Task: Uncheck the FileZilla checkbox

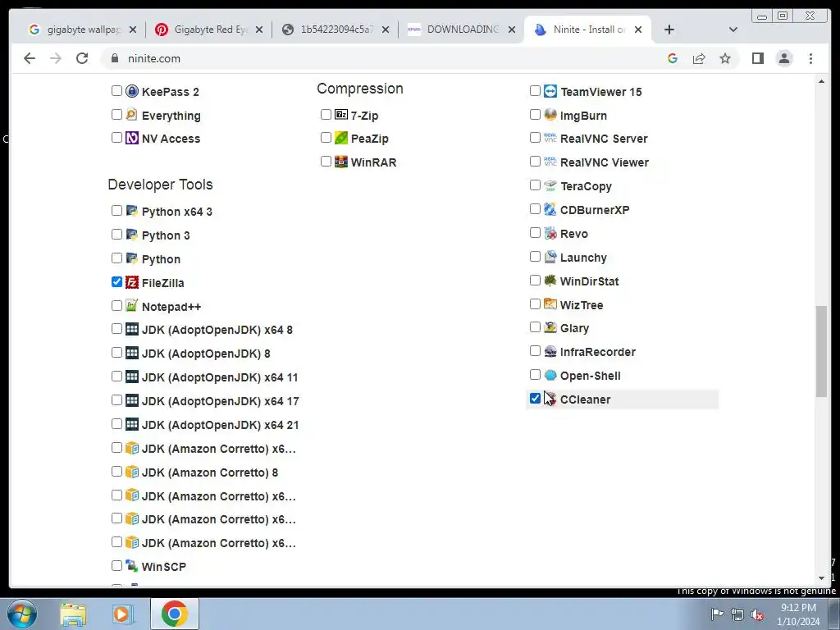Action: coord(116,282)
